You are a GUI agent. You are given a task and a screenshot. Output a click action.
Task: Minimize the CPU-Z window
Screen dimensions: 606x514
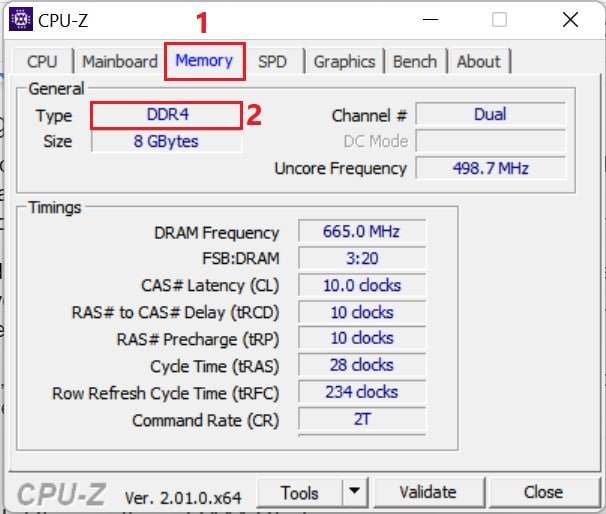coord(430,19)
